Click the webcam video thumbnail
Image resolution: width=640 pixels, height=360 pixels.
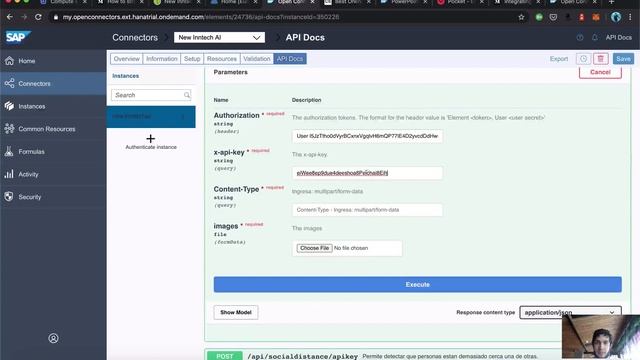[601, 337]
